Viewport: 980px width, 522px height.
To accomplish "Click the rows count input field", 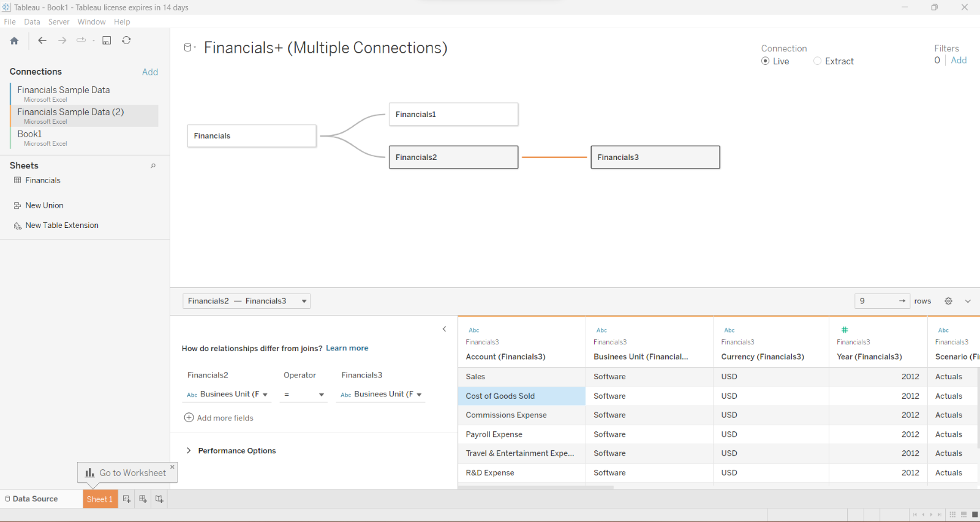I will point(877,301).
